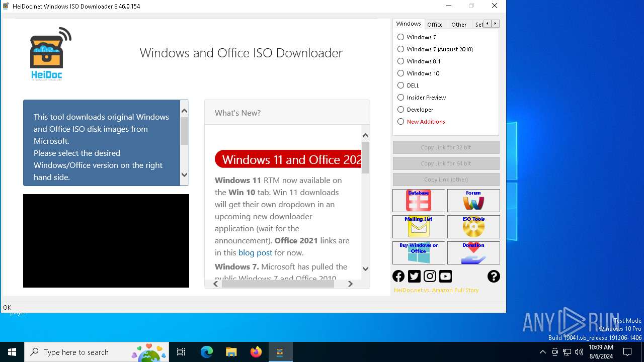Select the Developer radio option
Image resolution: width=644 pixels, height=362 pixels.
(415, 110)
